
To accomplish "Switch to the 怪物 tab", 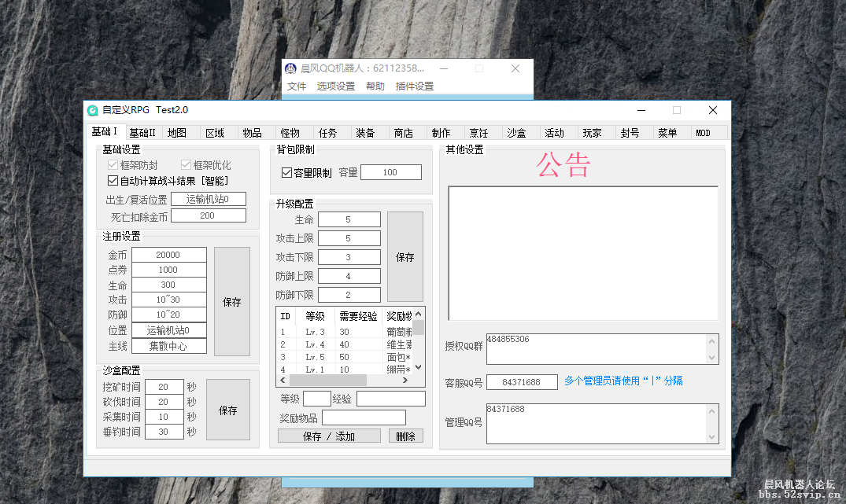I will coord(292,132).
